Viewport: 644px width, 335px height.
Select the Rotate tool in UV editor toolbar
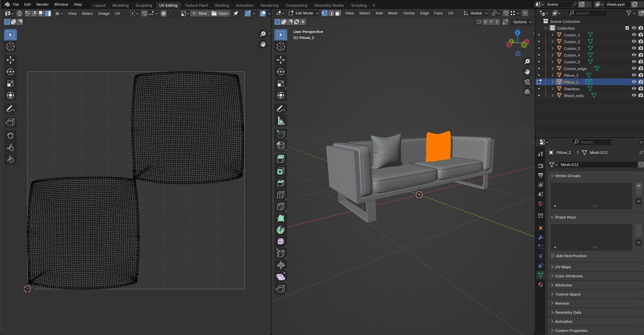tap(10, 72)
